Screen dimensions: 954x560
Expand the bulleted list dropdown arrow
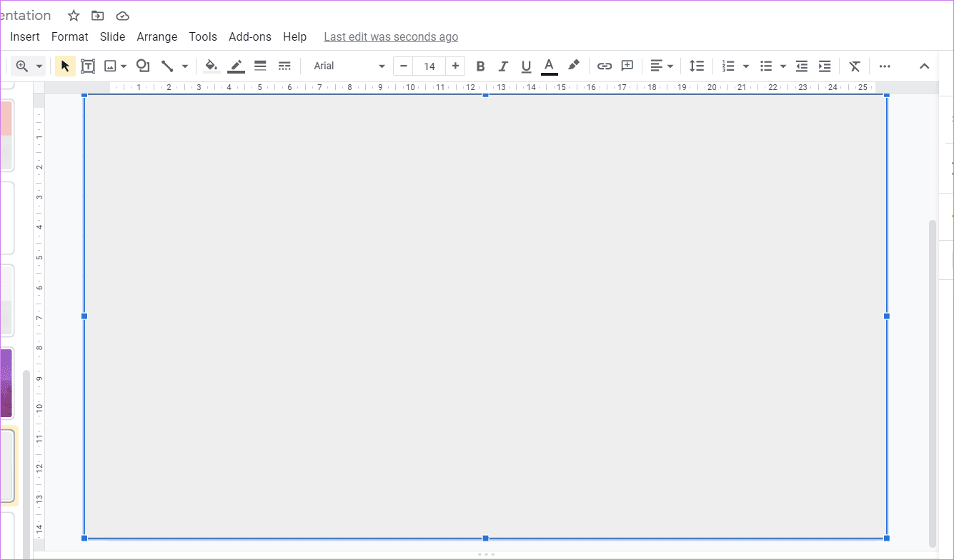point(783,66)
